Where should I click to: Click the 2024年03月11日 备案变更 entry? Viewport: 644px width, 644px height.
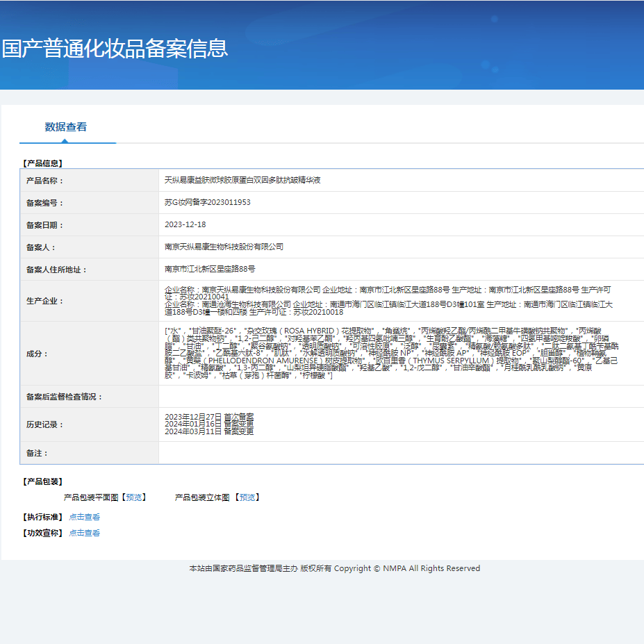tap(209, 431)
